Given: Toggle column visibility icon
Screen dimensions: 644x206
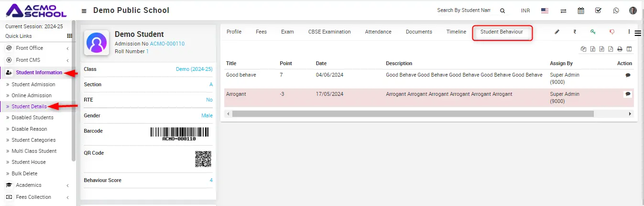Looking at the screenshot, I should click(x=629, y=49).
